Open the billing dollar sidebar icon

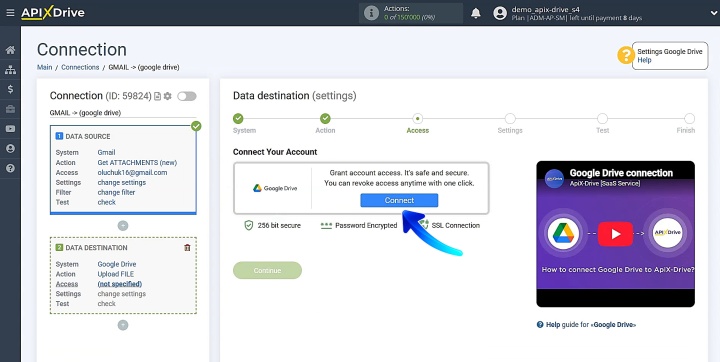click(10, 89)
